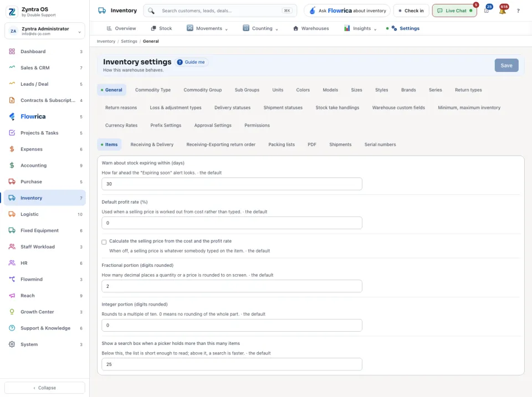Go to the Warehouses tab
Screen dimensions: 532x397
(x=311, y=28)
